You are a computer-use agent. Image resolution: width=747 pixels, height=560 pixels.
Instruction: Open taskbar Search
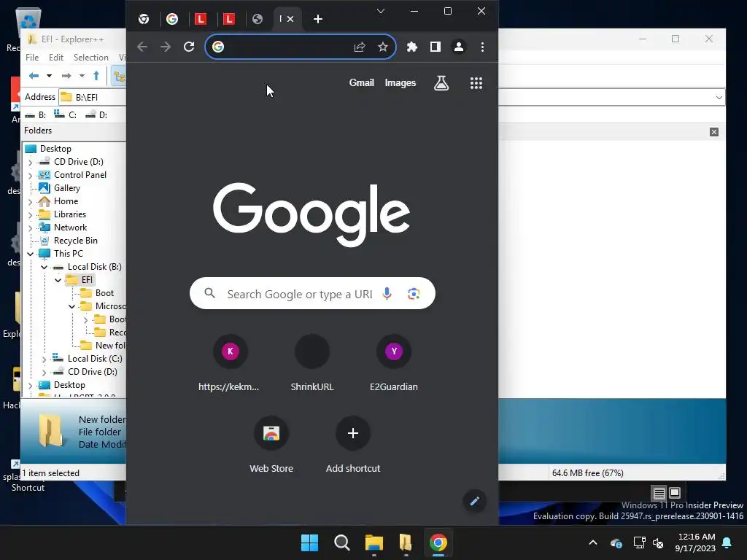coord(341,542)
